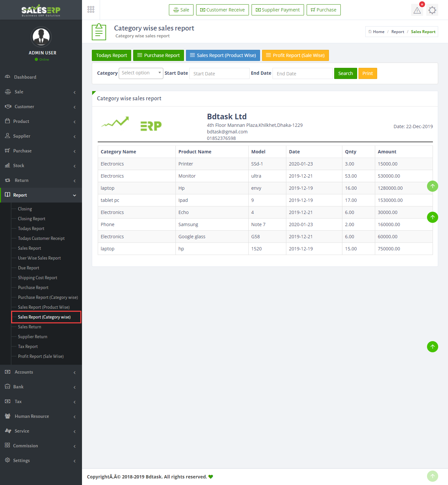Open Sales Report (Category wise) menu item
This screenshot has height=485, width=448.
point(44,317)
